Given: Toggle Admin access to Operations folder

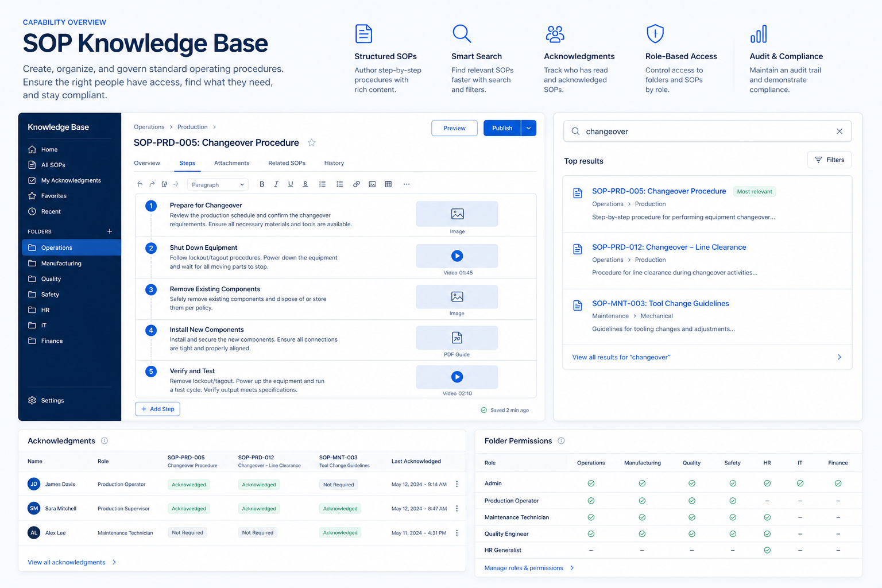Looking at the screenshot, I should pos(591,483).
